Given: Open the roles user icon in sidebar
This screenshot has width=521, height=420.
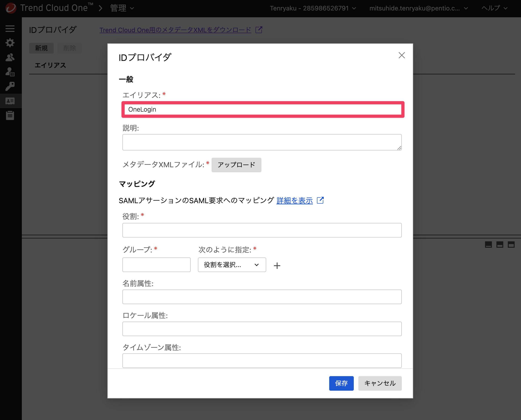Looking at the screenshot, I should [x=10, y=72].
